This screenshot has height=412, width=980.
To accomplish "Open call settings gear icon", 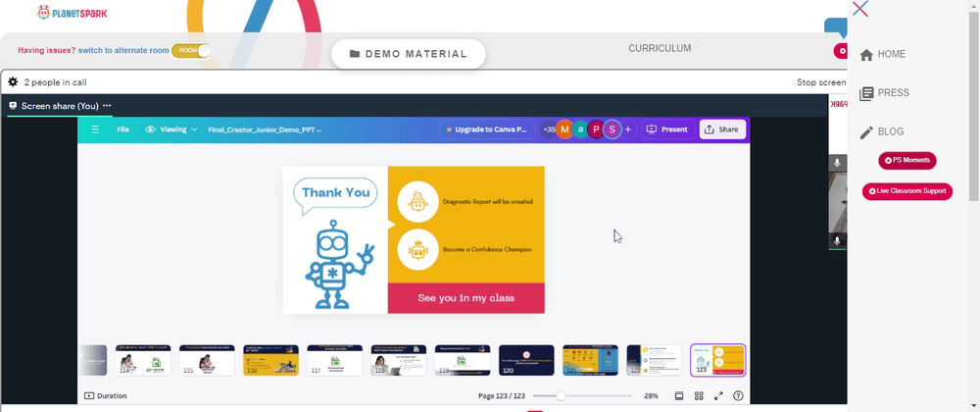I will coord(13,81).
